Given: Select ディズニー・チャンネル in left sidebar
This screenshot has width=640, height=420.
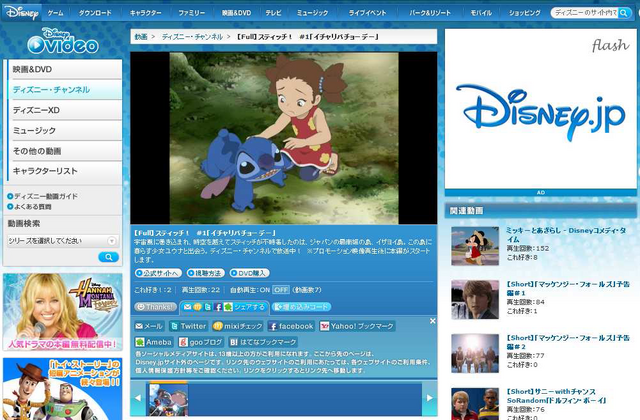Looking at the screenshot, I should (65, 90).
